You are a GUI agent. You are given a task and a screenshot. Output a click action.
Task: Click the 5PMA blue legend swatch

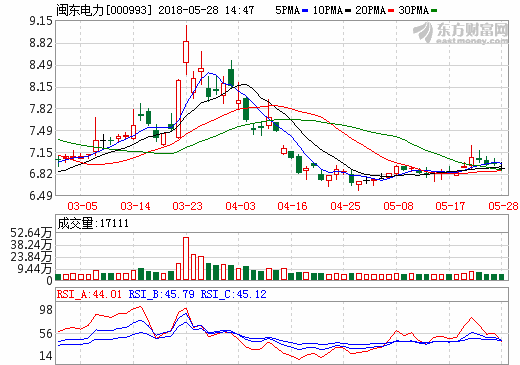(305, 11)
